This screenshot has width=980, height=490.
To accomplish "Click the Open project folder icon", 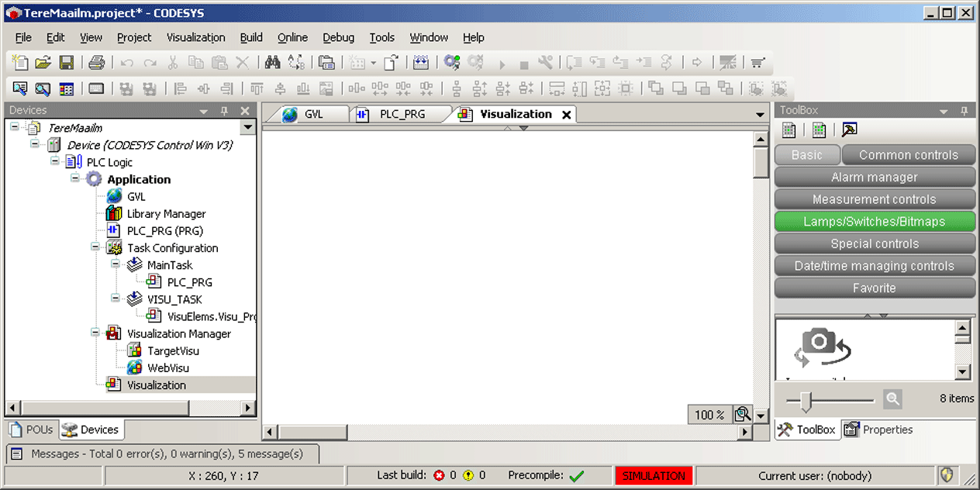I will [43, 63].
